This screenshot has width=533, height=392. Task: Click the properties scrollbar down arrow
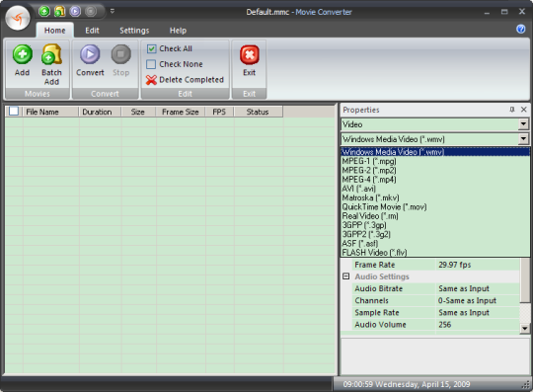pyautogui.click(x=525, y=329)
